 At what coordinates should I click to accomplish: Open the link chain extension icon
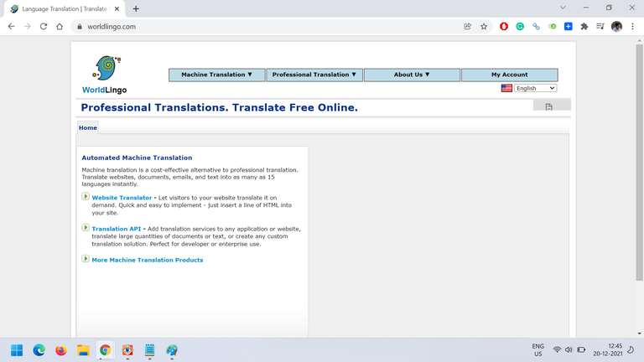(536, 26)
